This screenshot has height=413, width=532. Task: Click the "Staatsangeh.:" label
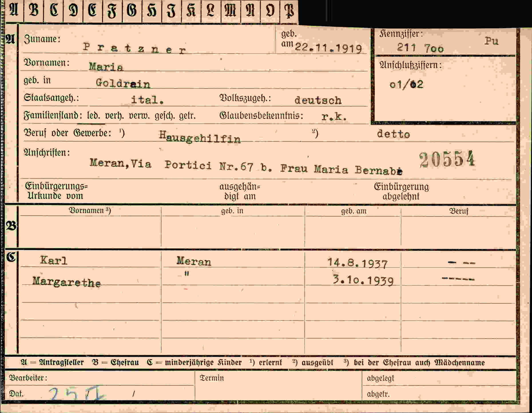point(51,98)
